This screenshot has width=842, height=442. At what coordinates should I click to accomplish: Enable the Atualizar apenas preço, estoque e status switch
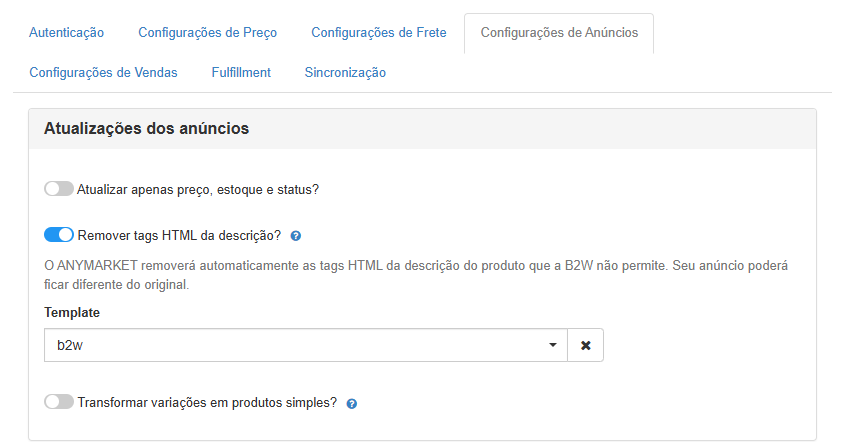[x=59, y=189]
